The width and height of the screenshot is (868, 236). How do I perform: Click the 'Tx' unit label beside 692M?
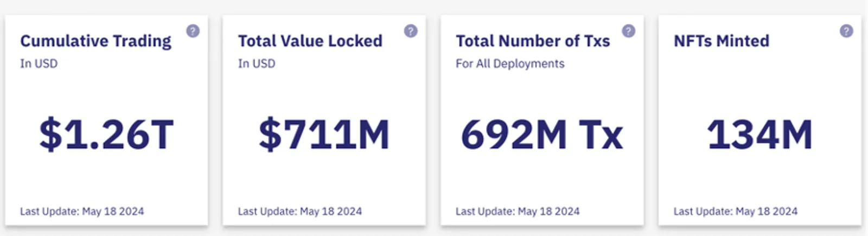(601, 135)
